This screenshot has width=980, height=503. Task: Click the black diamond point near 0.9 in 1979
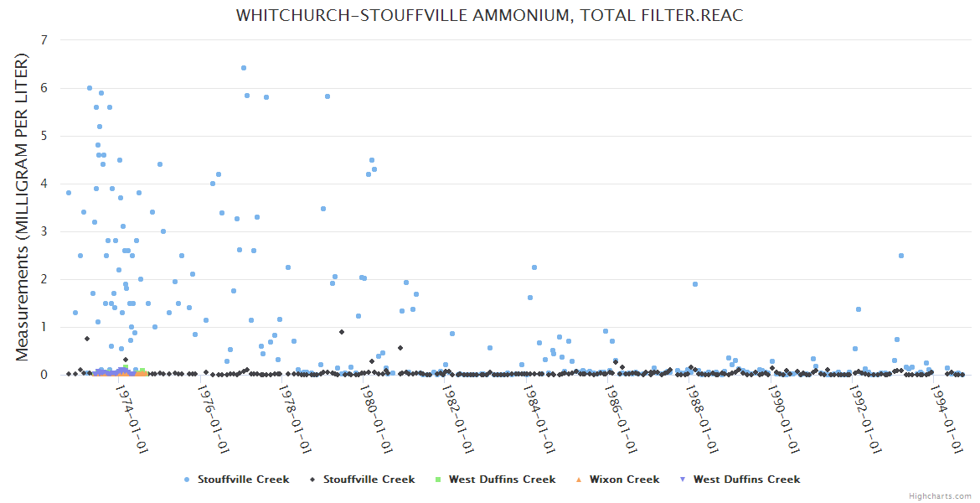click(x=342, y=332)
